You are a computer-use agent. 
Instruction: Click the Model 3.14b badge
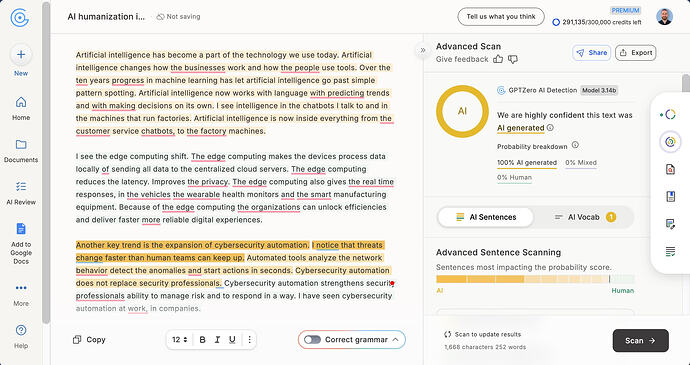click(x=599, y=90)
